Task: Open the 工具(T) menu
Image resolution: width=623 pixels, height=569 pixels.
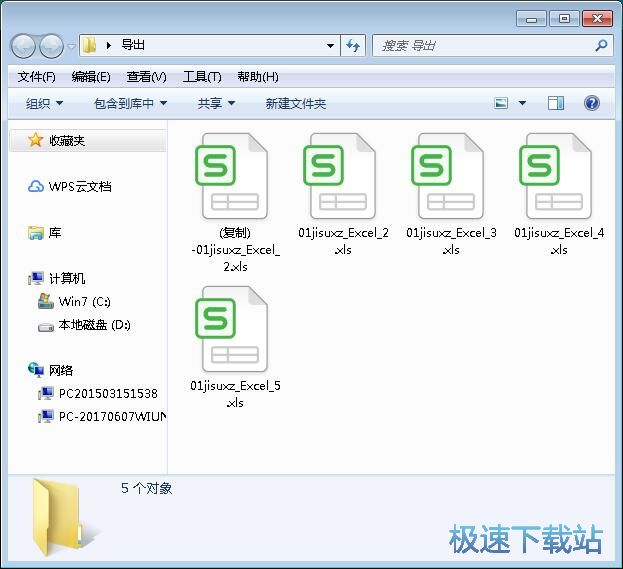Action: tap(202, 77)
